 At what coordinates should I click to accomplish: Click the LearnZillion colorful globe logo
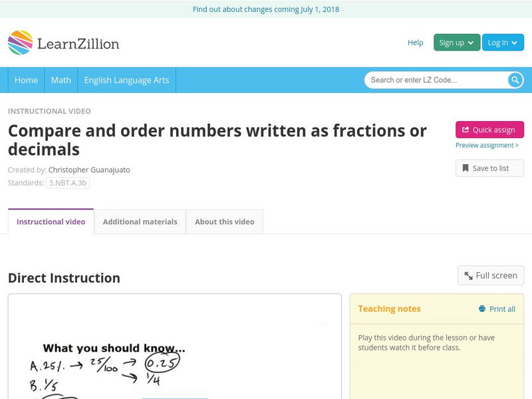[x=20, y=43]
